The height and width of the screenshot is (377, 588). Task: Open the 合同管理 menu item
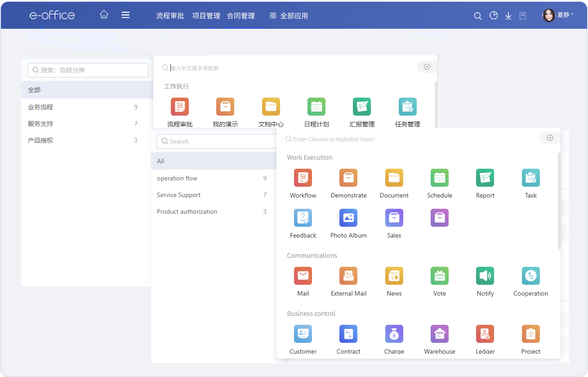[241, 16]
